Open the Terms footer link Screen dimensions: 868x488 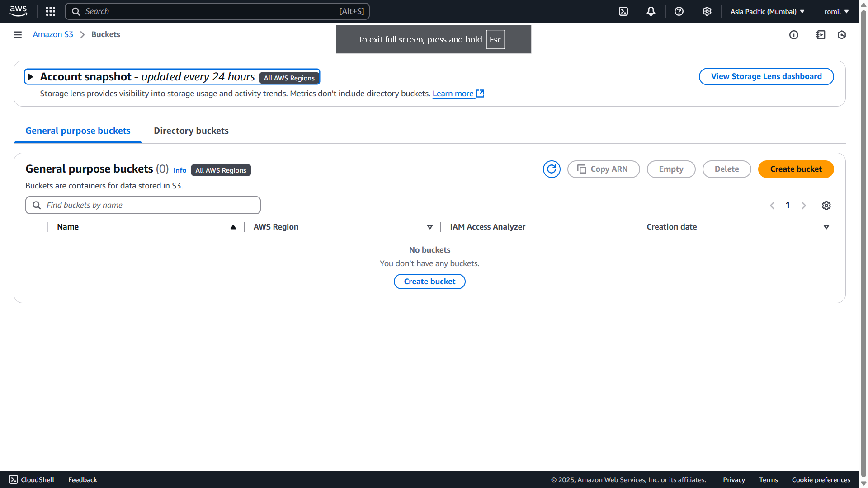(768, 479)
